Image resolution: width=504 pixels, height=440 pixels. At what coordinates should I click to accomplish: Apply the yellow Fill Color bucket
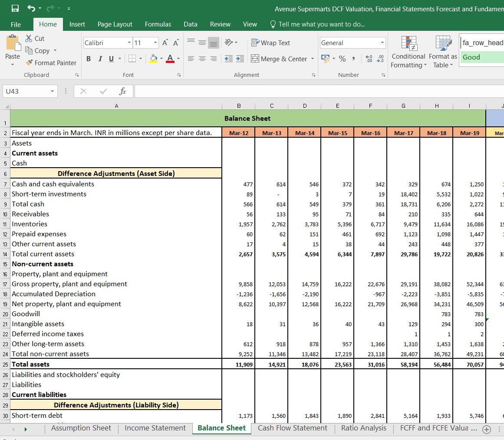click(153, 59)
